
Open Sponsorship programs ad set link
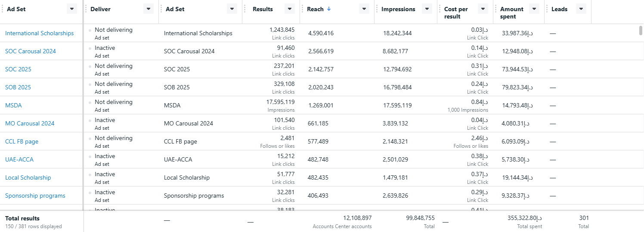(x=35, y=195)
